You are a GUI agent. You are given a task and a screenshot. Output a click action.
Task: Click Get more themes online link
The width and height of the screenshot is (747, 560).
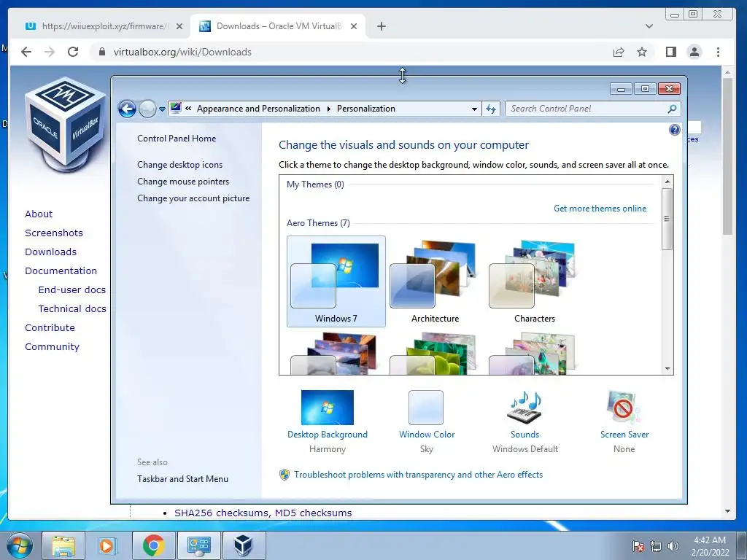600,209
